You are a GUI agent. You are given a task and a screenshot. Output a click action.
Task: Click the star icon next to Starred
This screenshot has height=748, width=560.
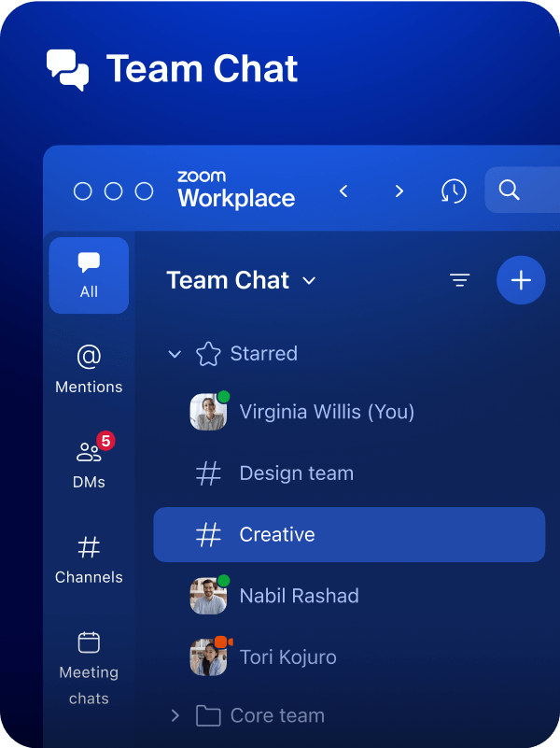[208, 354]
